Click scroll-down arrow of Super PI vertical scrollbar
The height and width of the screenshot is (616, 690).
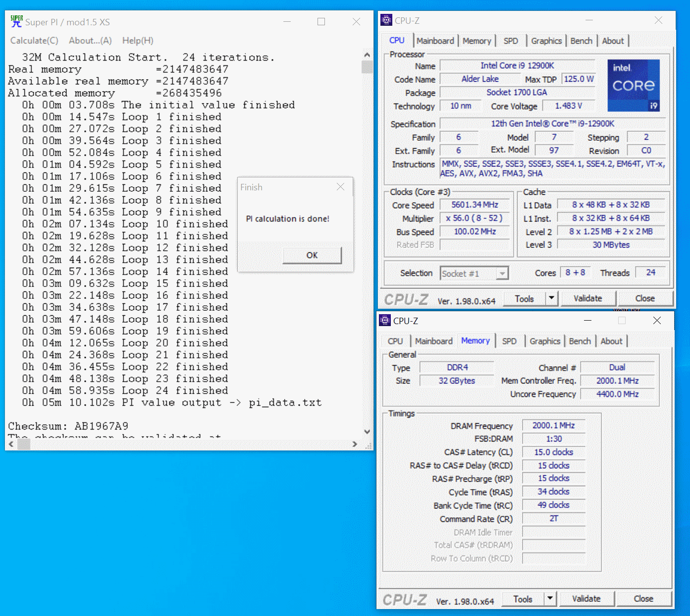(367, 432)
